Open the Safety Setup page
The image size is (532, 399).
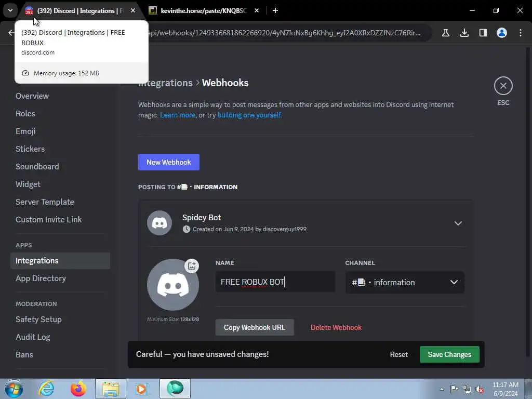click(38, 320)
